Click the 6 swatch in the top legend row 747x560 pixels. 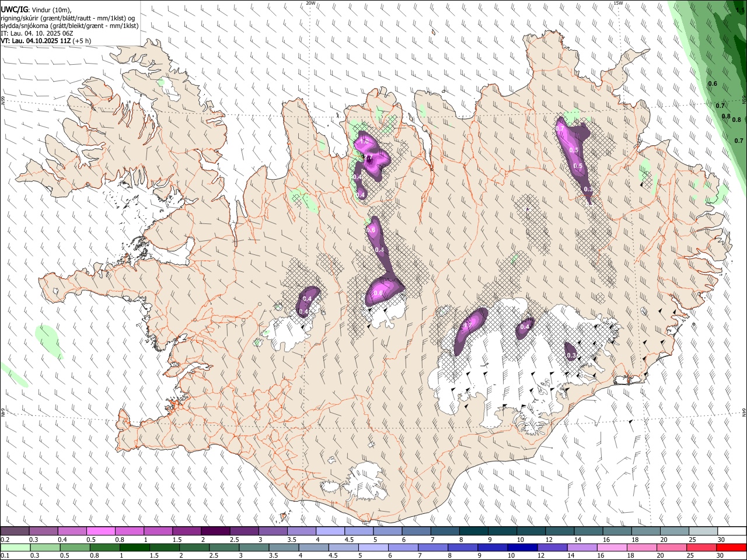tap(416, 531)
